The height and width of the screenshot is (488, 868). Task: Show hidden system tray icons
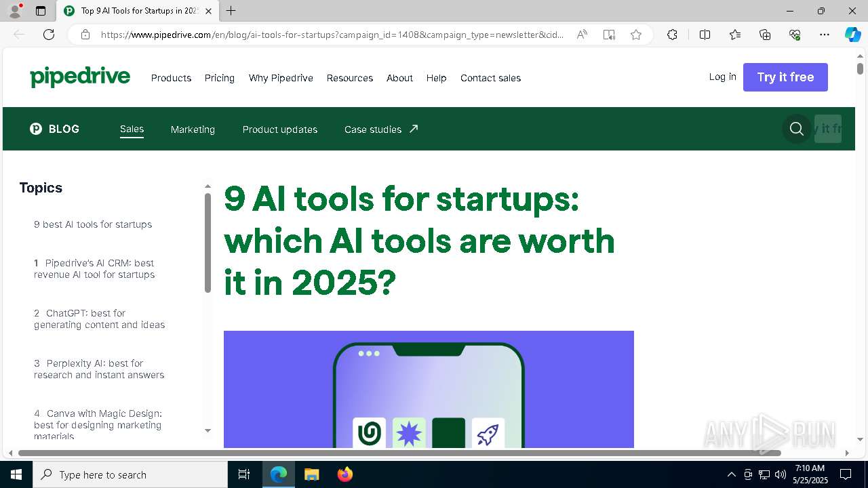731,474
